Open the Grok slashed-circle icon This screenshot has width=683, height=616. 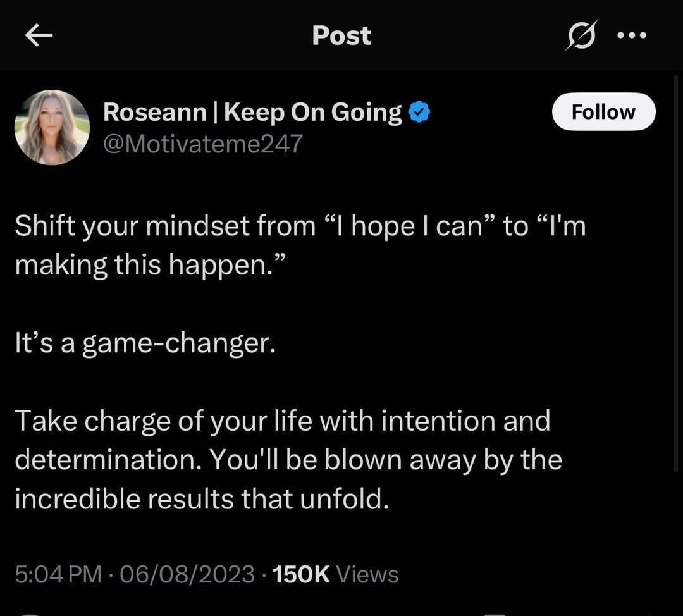tap(581, 35)
